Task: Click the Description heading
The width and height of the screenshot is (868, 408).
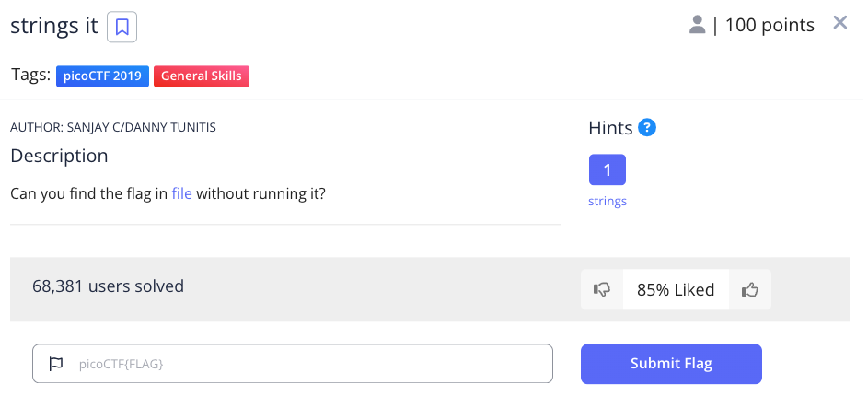Action: 59,157
